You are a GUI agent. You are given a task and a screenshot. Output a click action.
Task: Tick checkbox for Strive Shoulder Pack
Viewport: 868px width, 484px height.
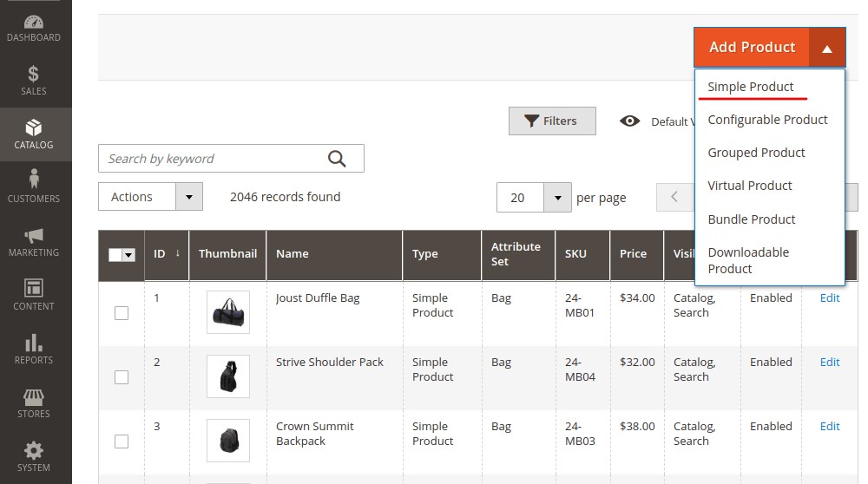122,377
